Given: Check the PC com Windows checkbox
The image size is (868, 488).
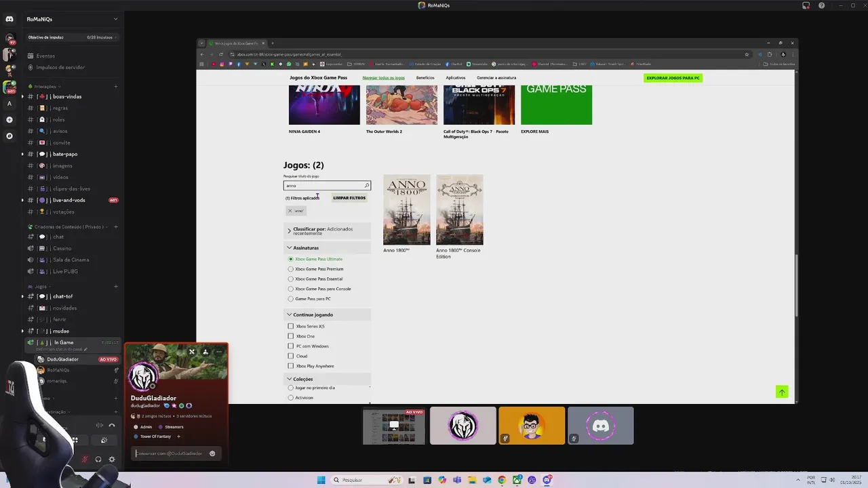Looking at the screenshot, I should coord(291,346).
